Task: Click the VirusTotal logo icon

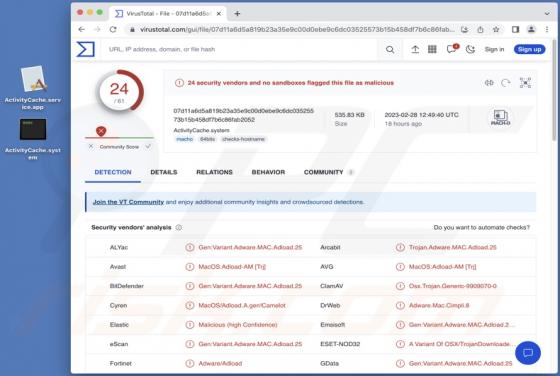Action: tap(86, 49)
